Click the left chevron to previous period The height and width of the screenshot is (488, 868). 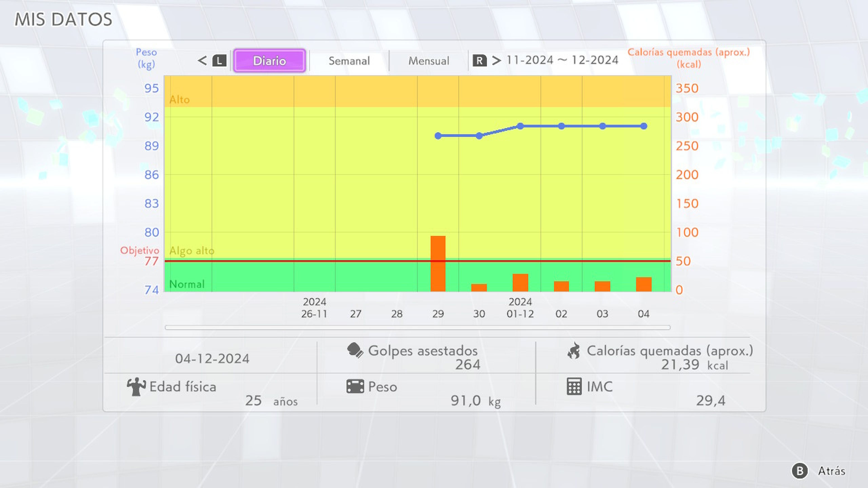[202, 61]
